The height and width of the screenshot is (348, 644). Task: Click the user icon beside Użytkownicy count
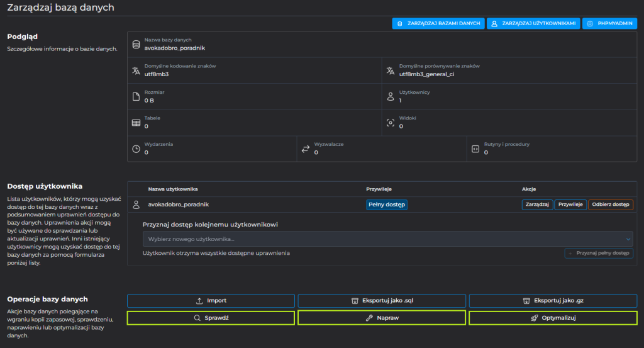click(390, 96)
